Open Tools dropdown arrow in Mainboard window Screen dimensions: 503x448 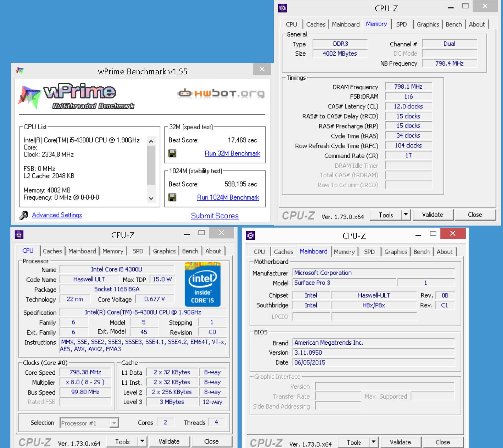coord(373,442)
